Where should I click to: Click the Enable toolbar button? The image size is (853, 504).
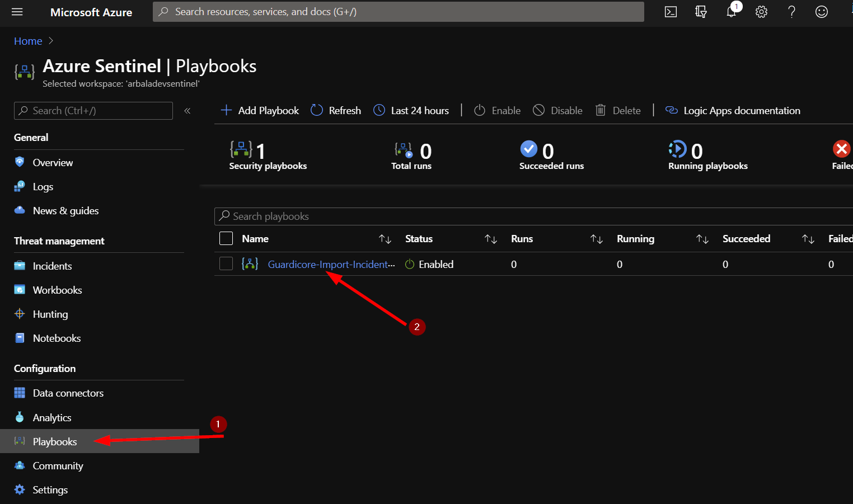coord(497,110)
